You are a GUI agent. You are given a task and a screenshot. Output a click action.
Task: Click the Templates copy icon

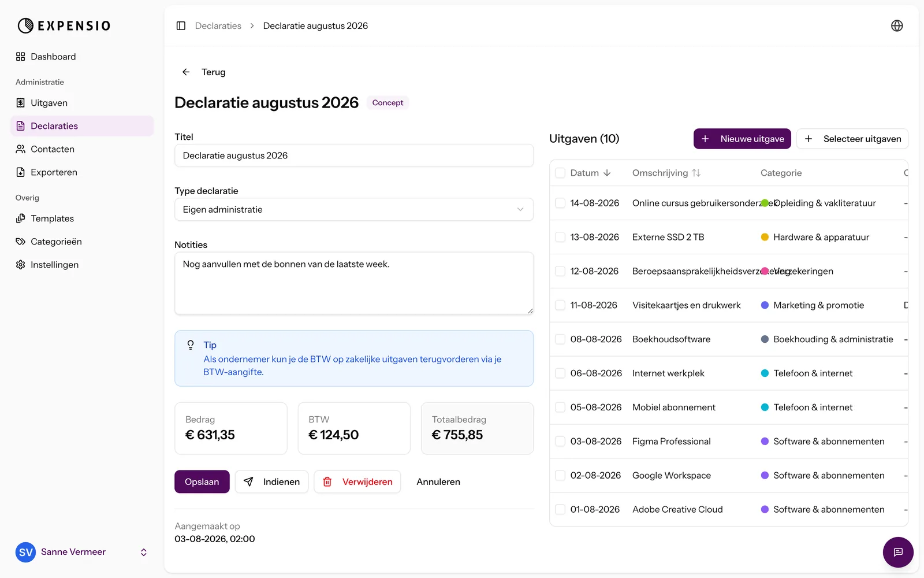tap(21, 218)
